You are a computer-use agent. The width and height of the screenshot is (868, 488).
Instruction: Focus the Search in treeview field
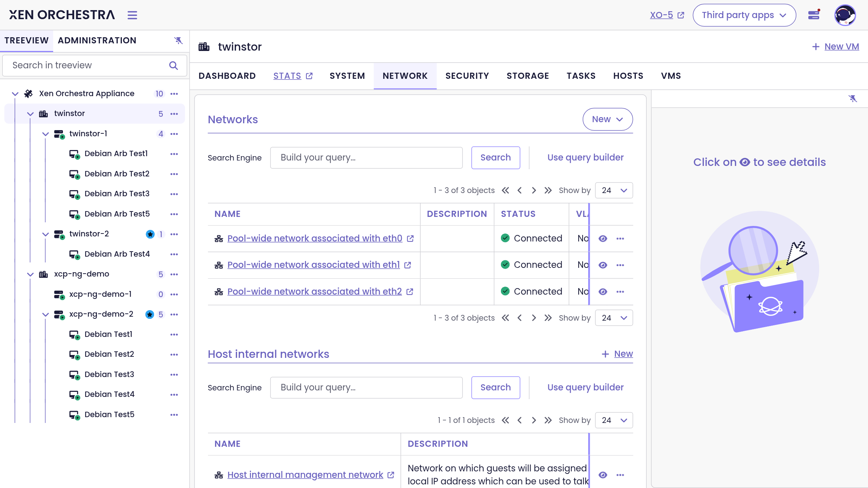point(95,65)
